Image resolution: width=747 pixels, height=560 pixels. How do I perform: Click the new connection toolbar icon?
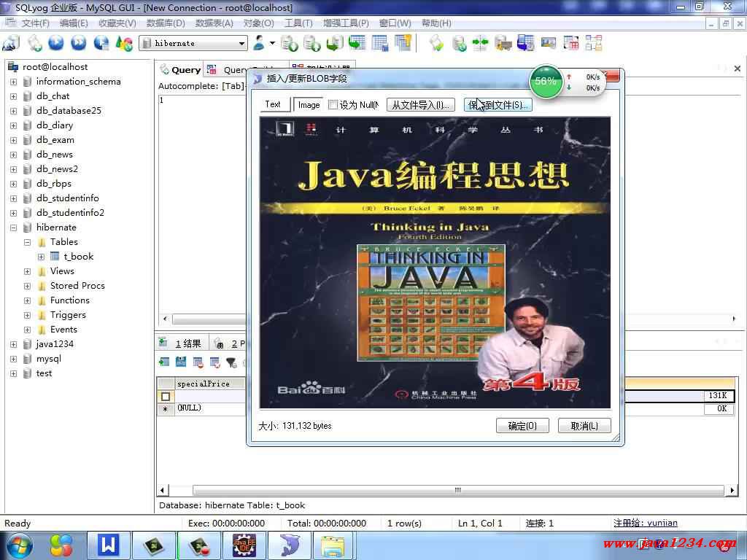pyautogui.click(x=12, y=43)
